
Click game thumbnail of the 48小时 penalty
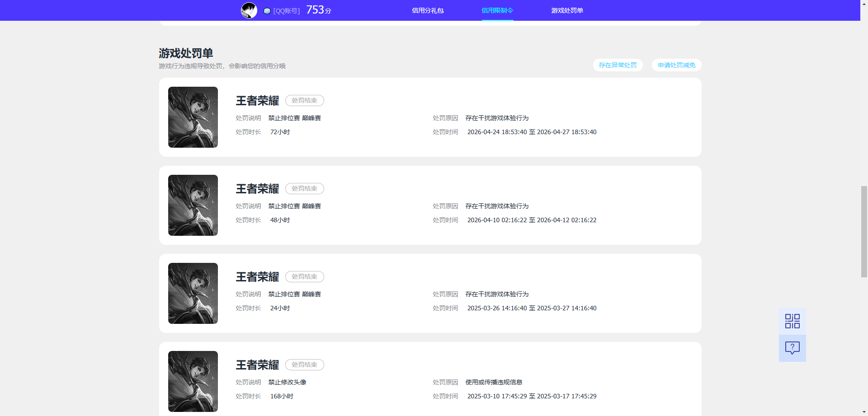193,205
